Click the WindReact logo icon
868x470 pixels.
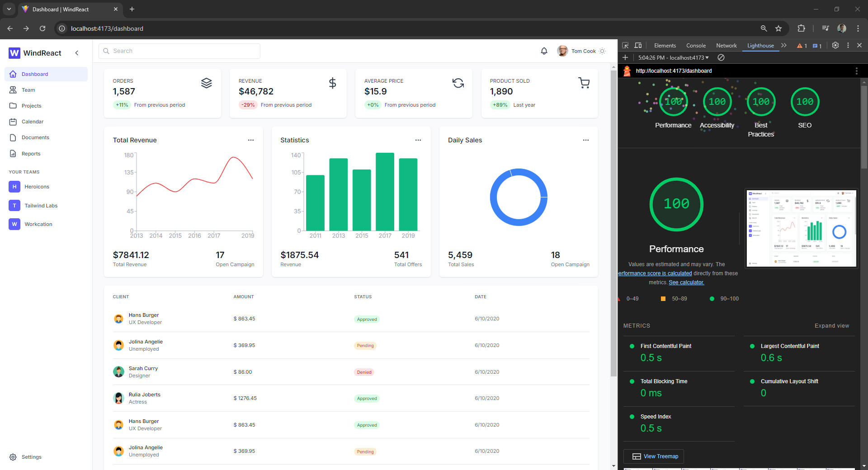click(x=14, y=53)
